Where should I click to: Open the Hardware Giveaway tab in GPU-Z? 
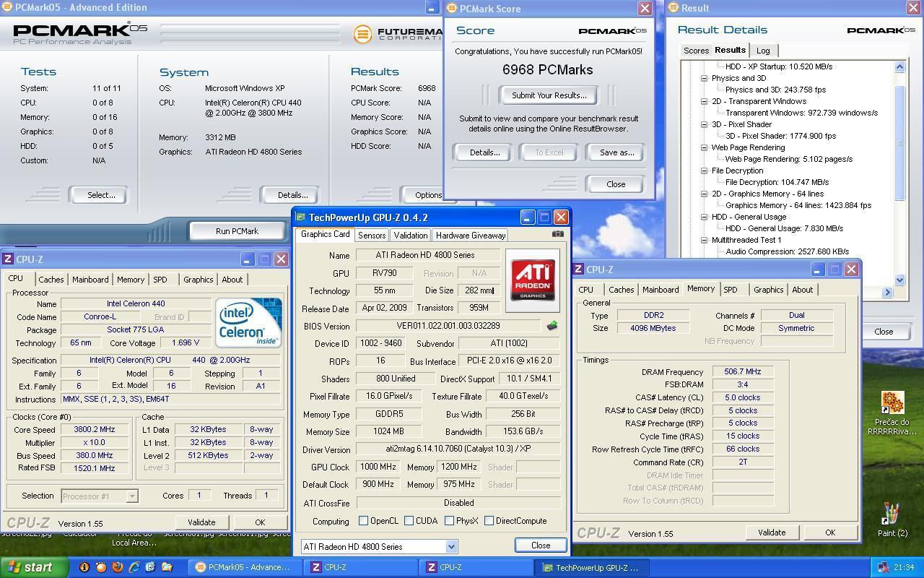click(x=470, y=236)
